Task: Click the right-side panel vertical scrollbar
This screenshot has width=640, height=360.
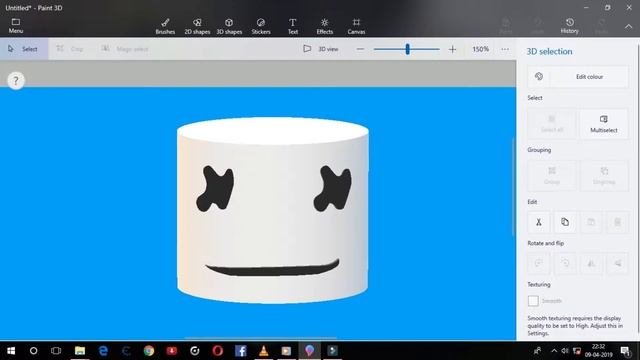Action: (x=638, y=188)
